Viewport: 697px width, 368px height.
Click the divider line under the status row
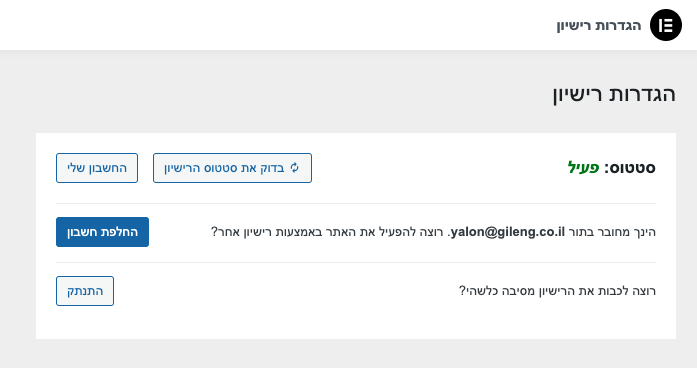tap(356, 204)
